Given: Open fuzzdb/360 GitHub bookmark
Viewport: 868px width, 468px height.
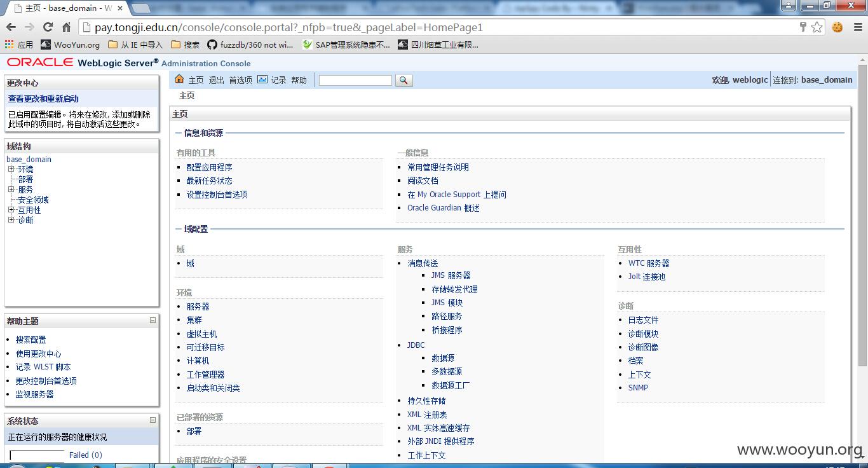Looking at the screenshot, I should [250, 45].
